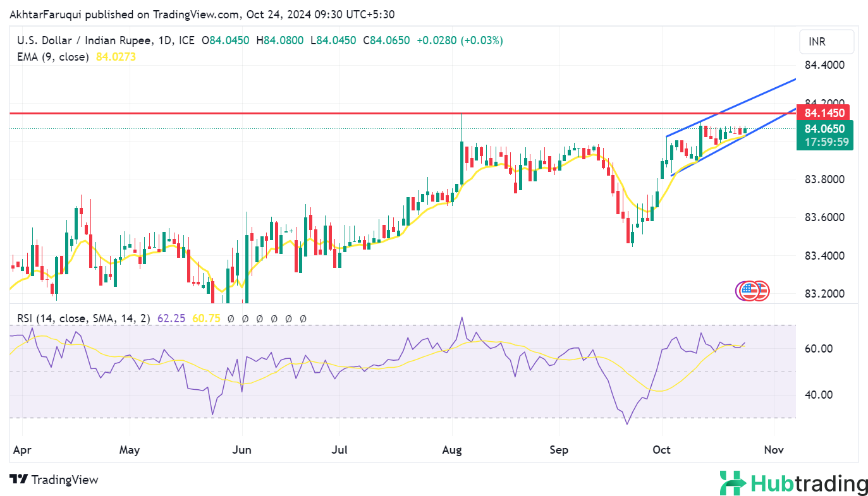Select the U.S. Dollar / Indian Rupee symbol title
The image size is (868, 496).
83,40
